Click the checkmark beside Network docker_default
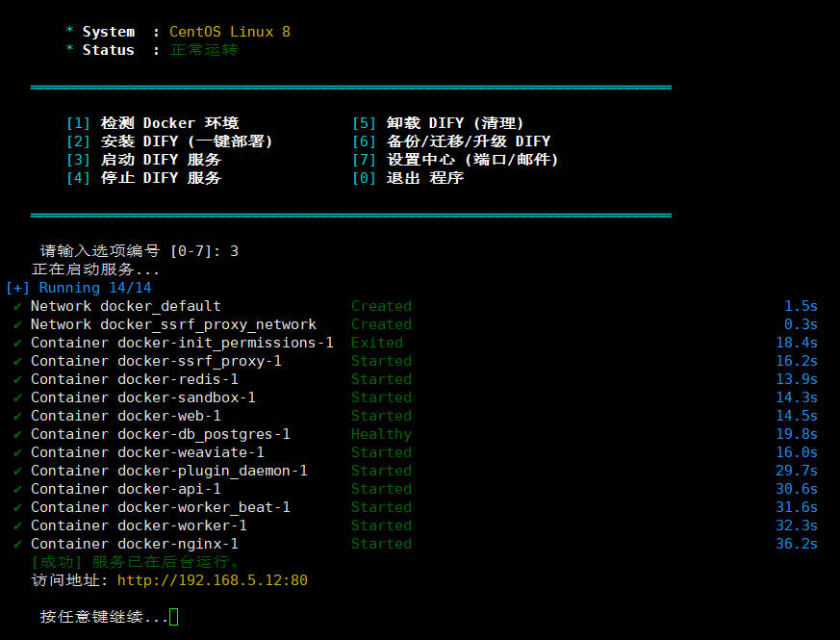The width and height of the screenshot is (840, 640). 17,306
